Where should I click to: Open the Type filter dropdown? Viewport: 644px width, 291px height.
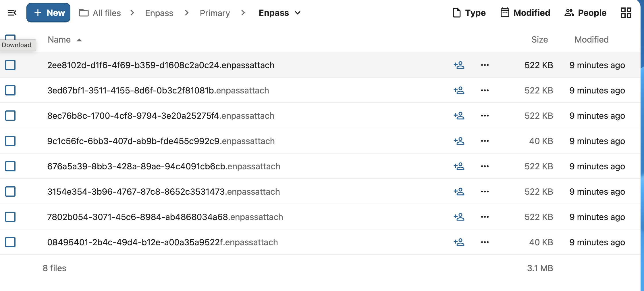pyautogui.click(x=469, y=13)
